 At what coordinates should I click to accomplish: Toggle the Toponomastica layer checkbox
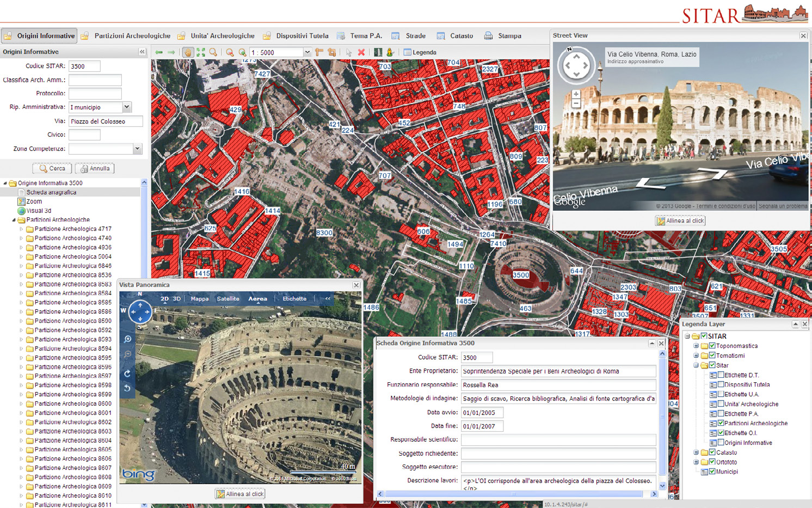(x=712, y=346)
